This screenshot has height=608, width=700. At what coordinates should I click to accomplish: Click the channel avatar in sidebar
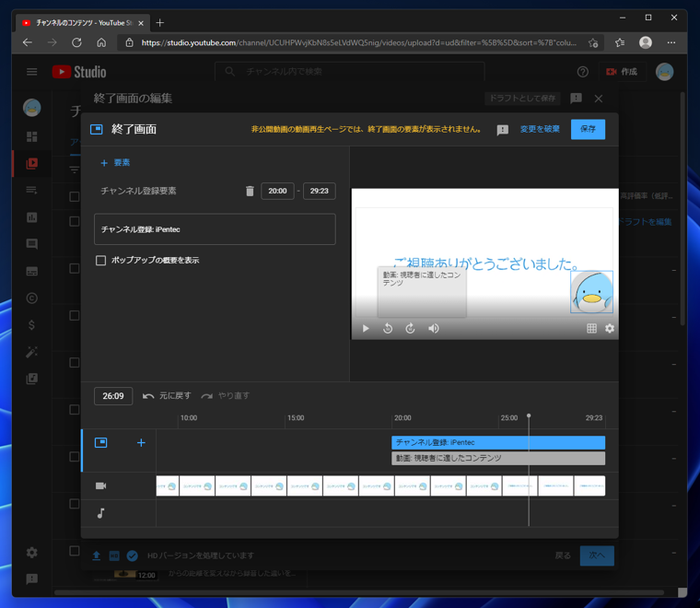coord(31,108)
